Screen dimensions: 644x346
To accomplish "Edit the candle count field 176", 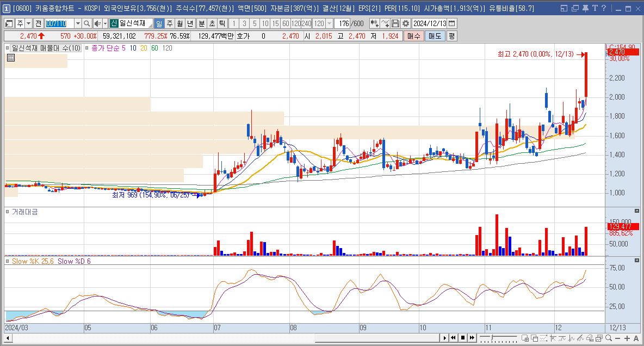I will tap(343, 24).
